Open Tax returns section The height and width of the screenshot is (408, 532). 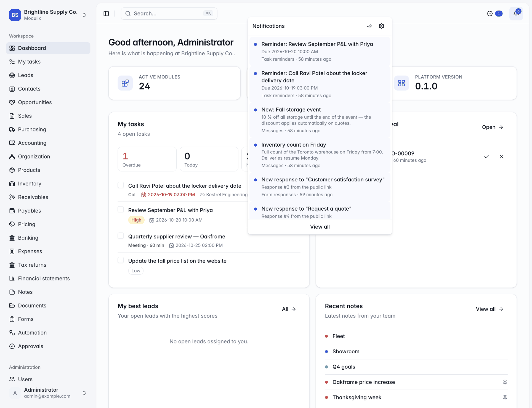48,265
